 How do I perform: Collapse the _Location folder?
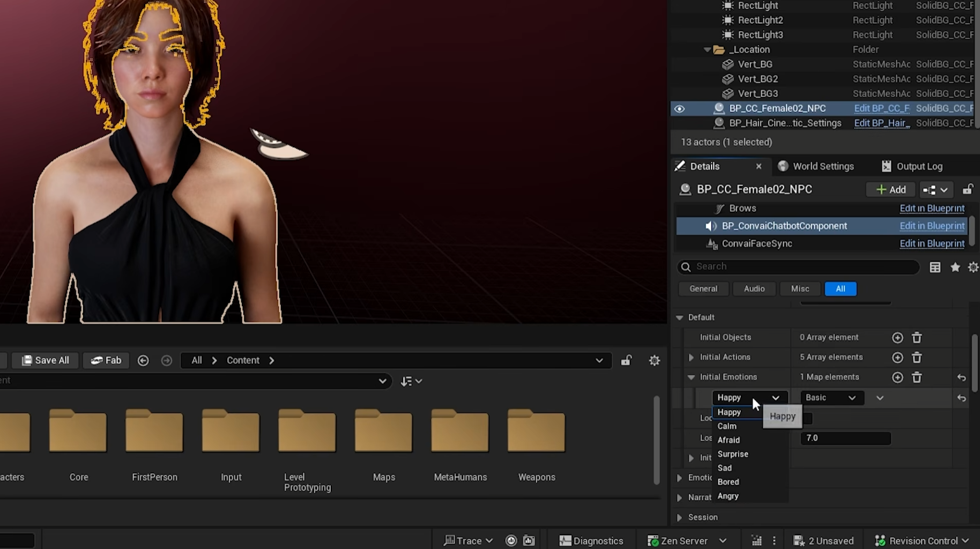click(x=707, y=50)
